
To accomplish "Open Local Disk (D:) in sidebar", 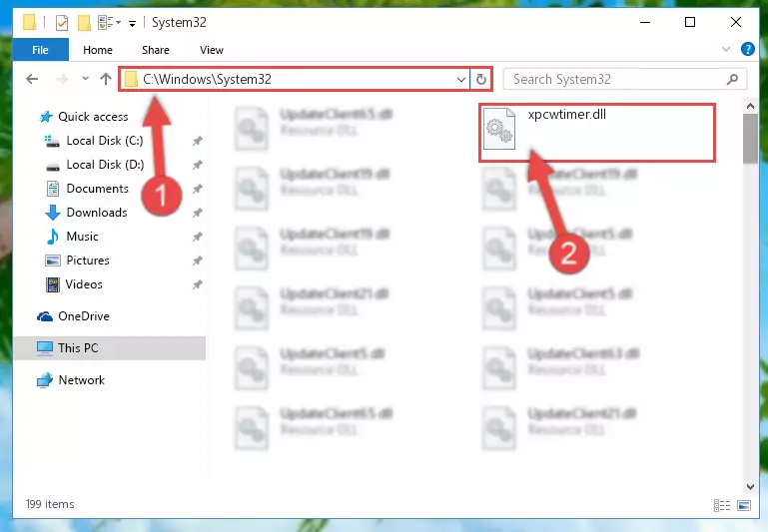I will pyautogui.click(x=105, y=165).
